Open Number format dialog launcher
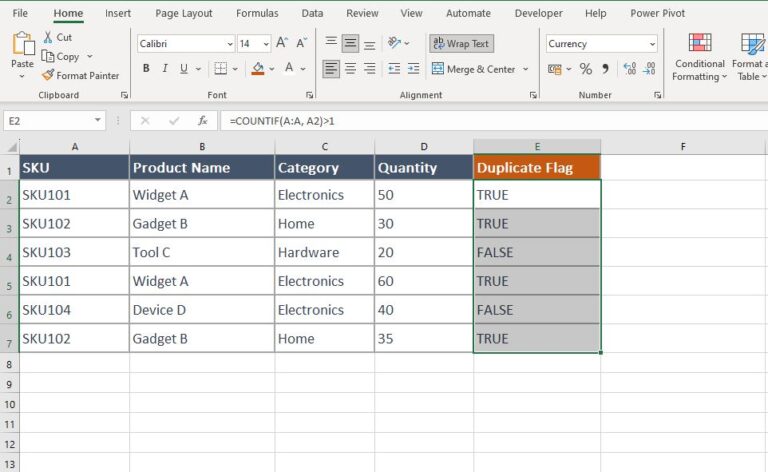The height and width of the screenshot is (472, 768). pos(657,95)
